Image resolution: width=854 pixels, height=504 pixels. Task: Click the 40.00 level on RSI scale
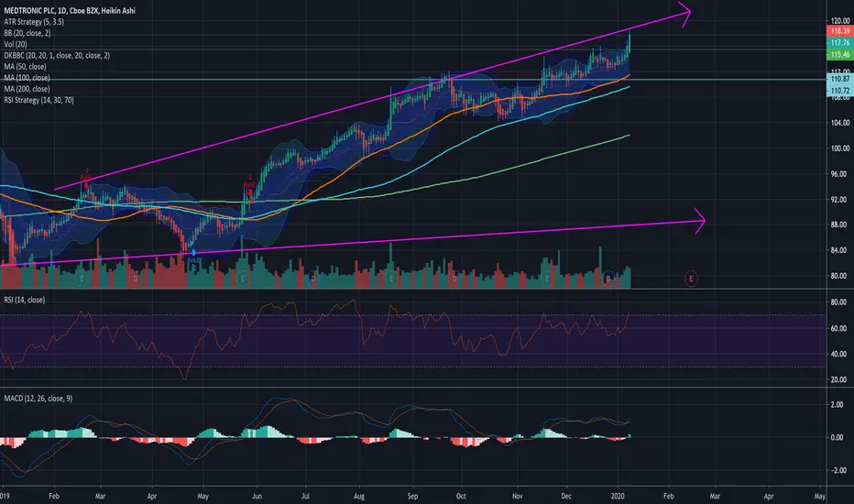pyautogui.click(x=838, y=354)
